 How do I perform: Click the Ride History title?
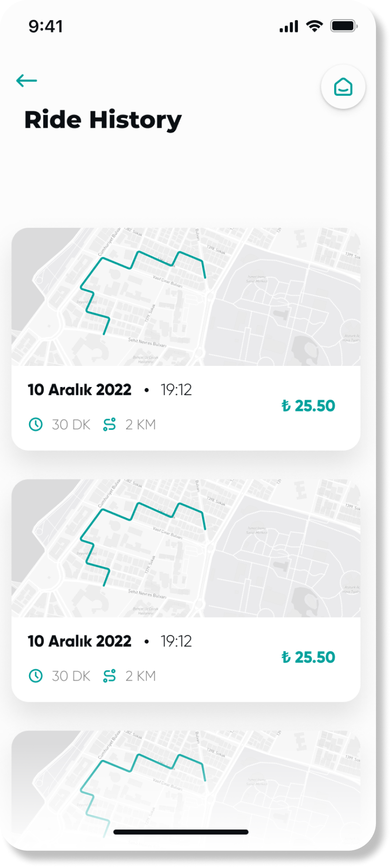coord(103,120)
